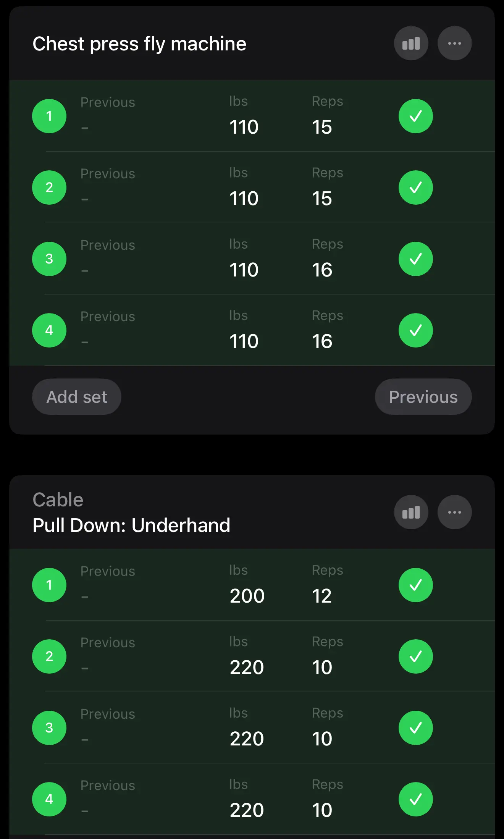Uncheck completed set 2 of Chest press fly
Image resolution: width=504 pixels, height=839 pixels.
pos(415,188)
